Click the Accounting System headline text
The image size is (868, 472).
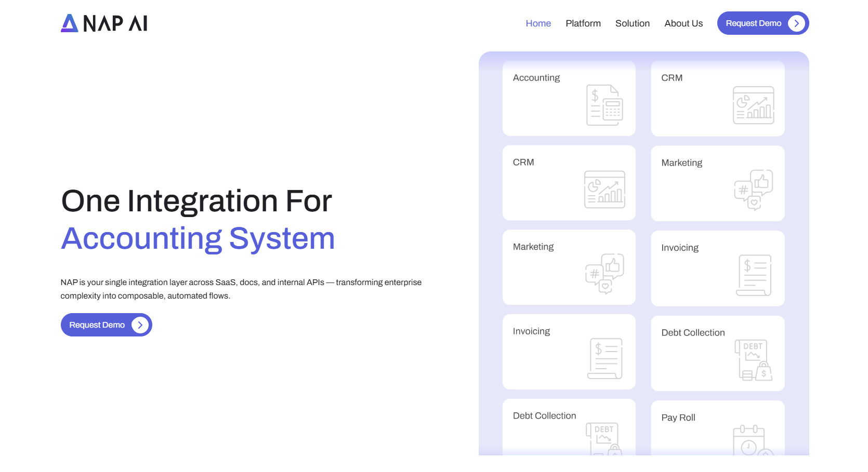tap(198, 239)
